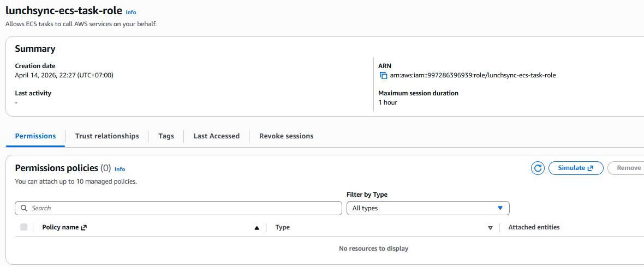Click the Attached entities column header

point(534,227)
